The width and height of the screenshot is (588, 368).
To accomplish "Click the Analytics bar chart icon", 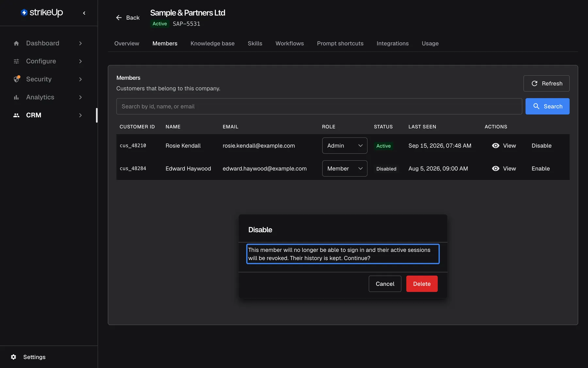I will (x=16, y=97).
